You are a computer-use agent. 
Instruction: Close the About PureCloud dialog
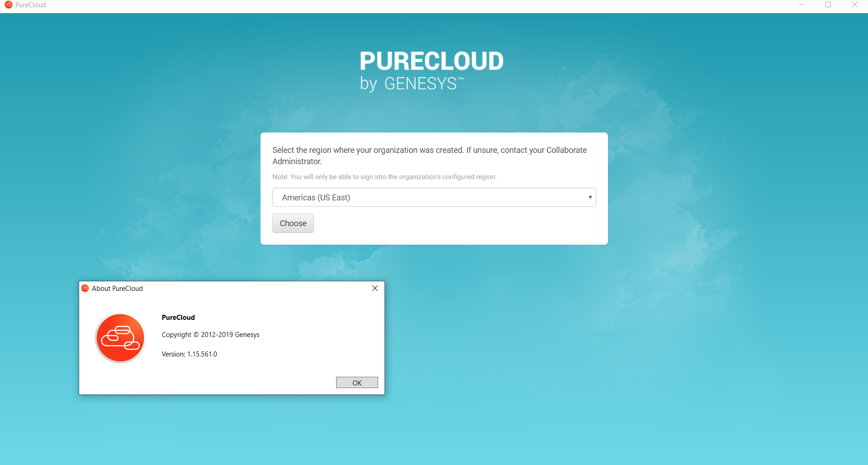tap(375, 288)
